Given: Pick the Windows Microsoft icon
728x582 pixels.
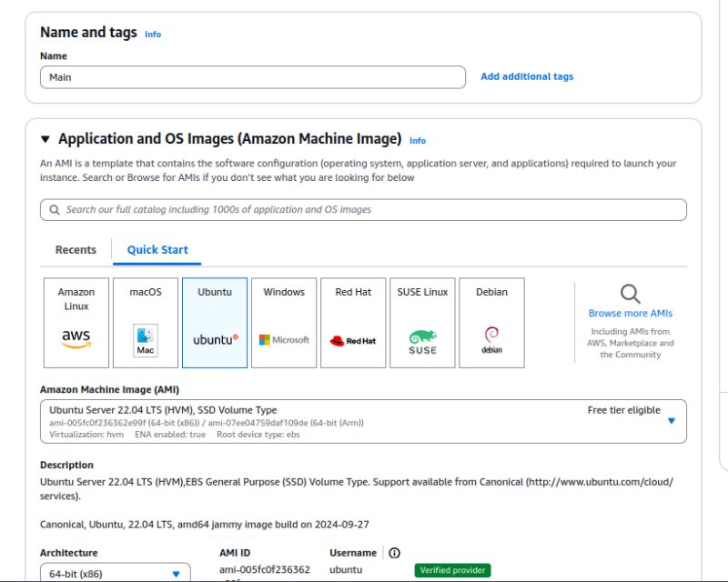Looking at the screenshot, I should (x=282, y=337).
